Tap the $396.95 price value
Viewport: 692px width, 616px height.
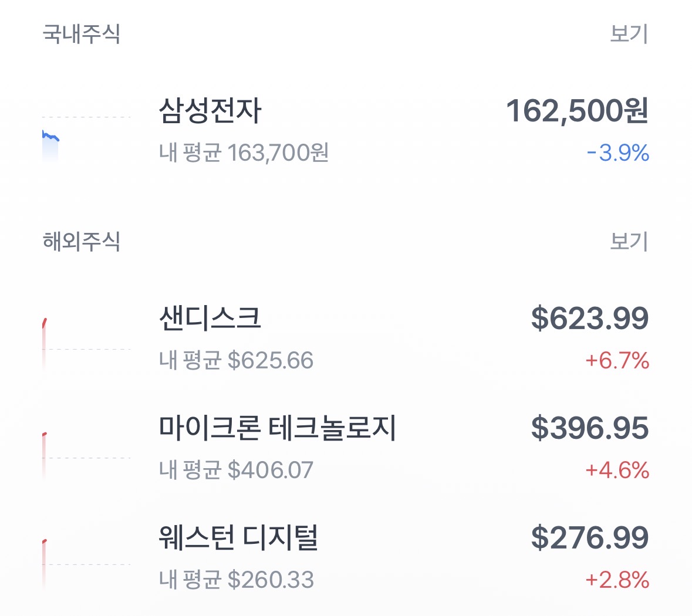tap(590, 428)
